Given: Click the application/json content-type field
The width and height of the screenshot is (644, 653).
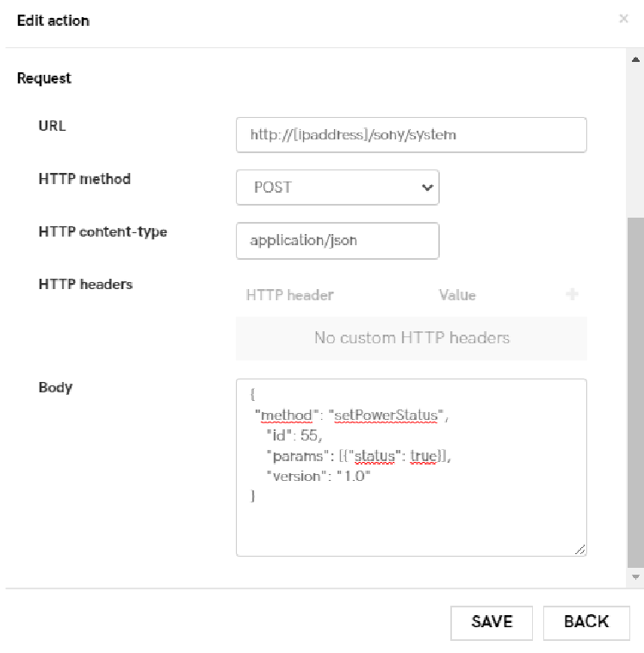Looking at the screenshot, I should tap(337, 241).
